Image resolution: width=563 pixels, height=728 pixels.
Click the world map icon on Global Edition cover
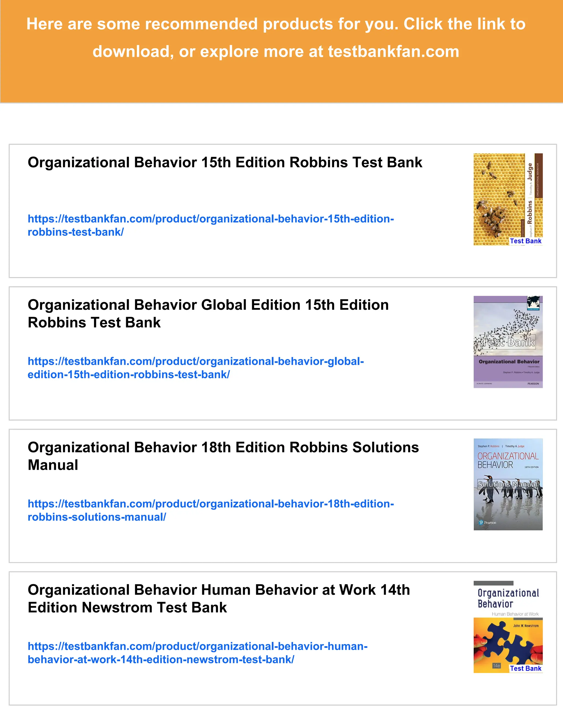click(x=533, y=302)
